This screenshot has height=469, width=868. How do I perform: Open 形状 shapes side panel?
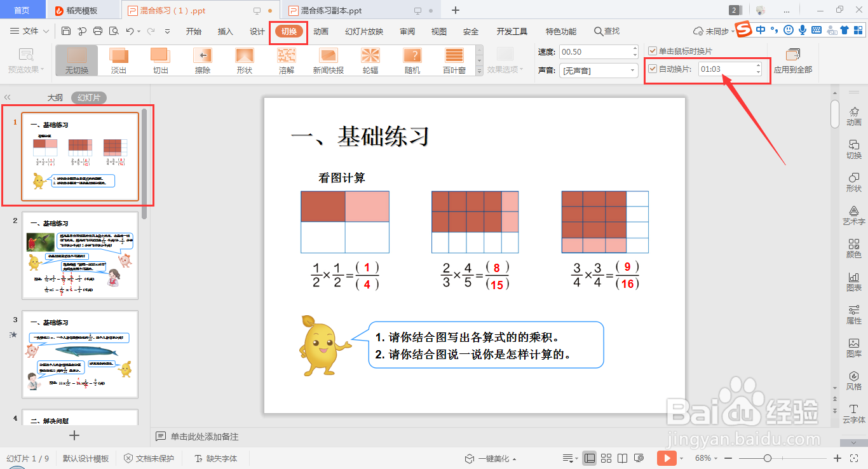tap(854, 182)
